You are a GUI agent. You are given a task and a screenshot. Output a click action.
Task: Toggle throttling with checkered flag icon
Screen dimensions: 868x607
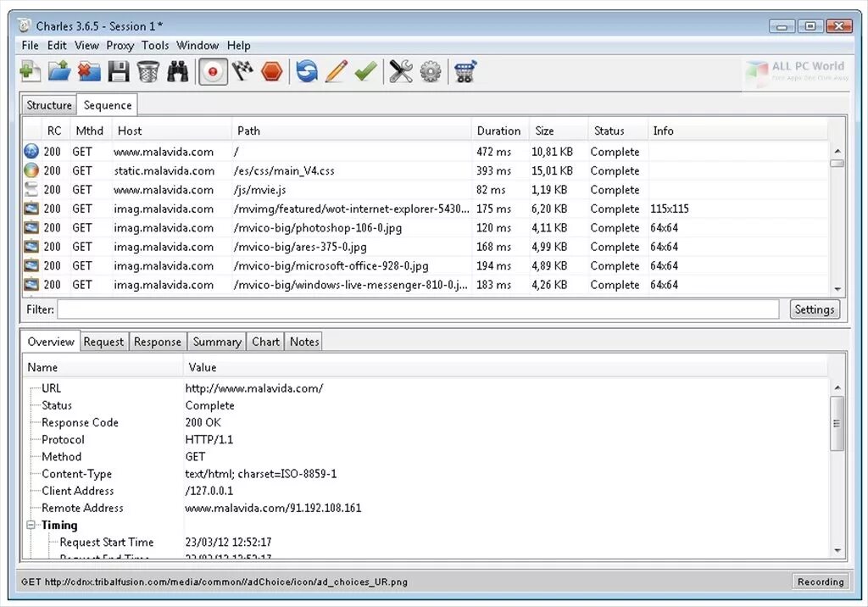(x=242, y=72)
